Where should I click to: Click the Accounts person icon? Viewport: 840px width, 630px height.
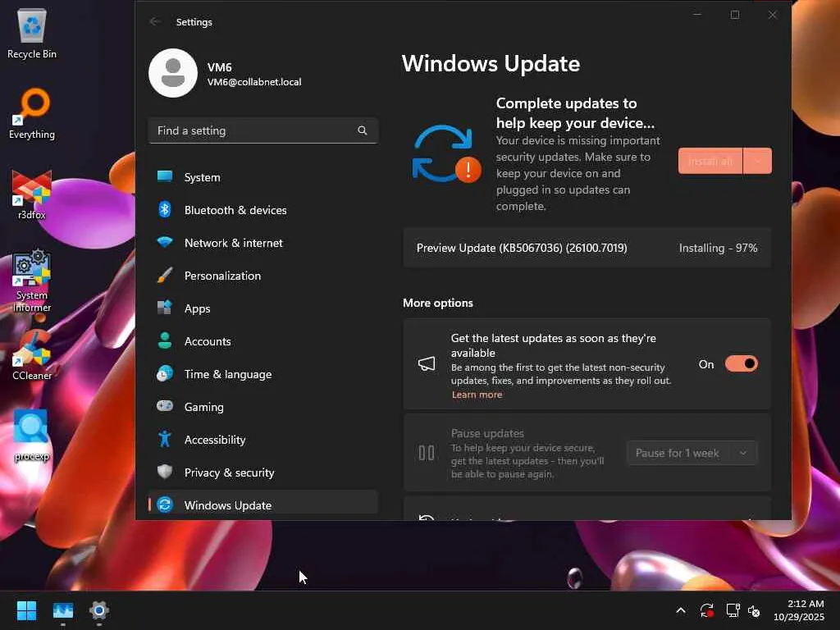click(164, 340)
